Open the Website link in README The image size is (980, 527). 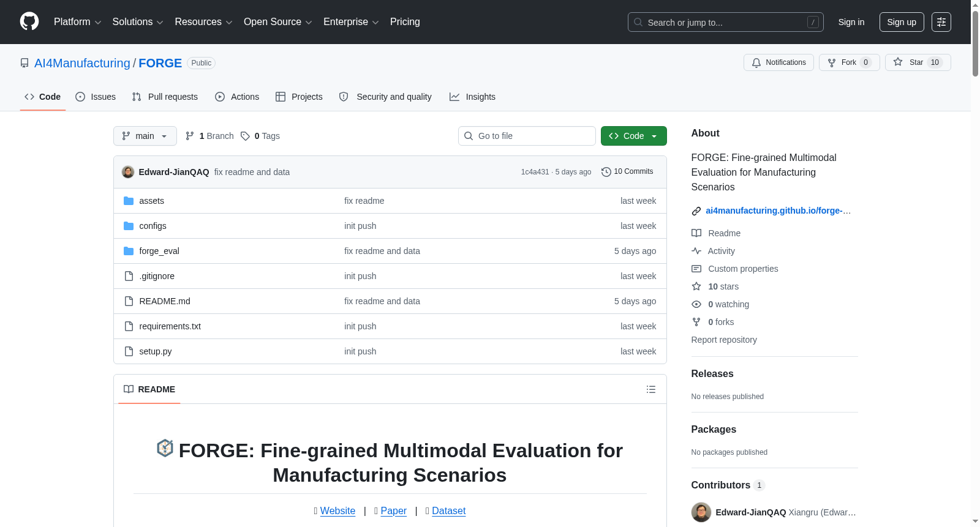point(337,511)
